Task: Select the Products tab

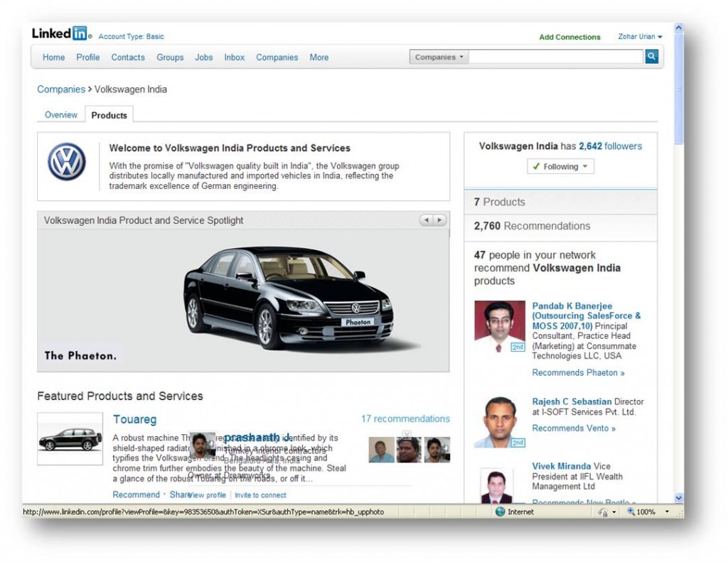Action: tap(109, 115)
